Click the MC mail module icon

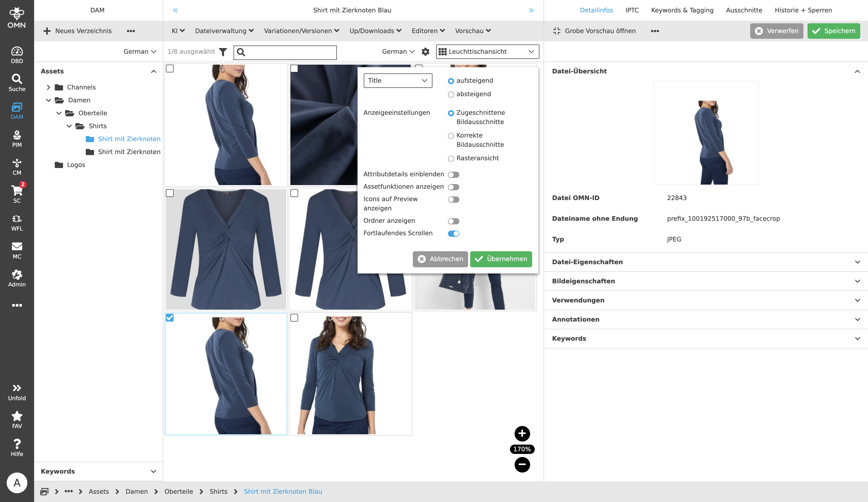coord(17,250)
